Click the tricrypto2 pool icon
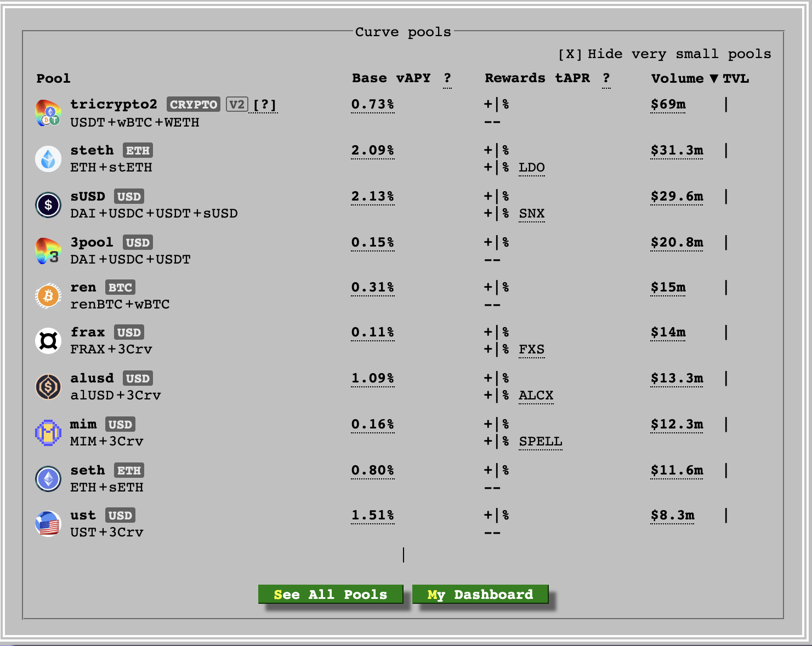Viewport: 812px width, 646px height. pyautogui.click(x=48, y=113)
